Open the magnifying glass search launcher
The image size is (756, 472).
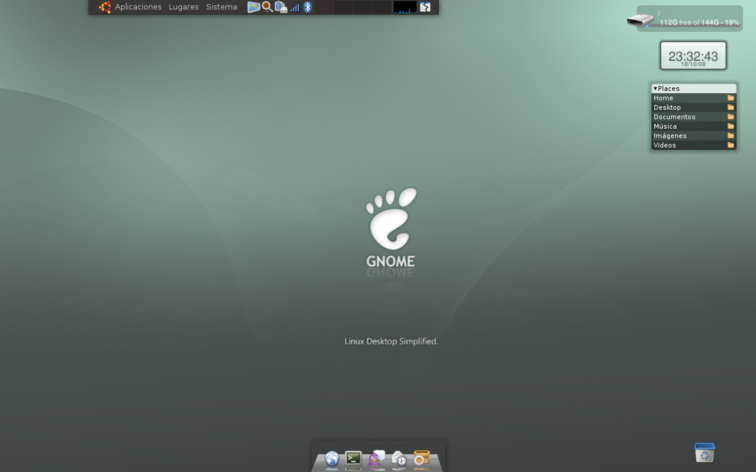[x=267, y=7]
